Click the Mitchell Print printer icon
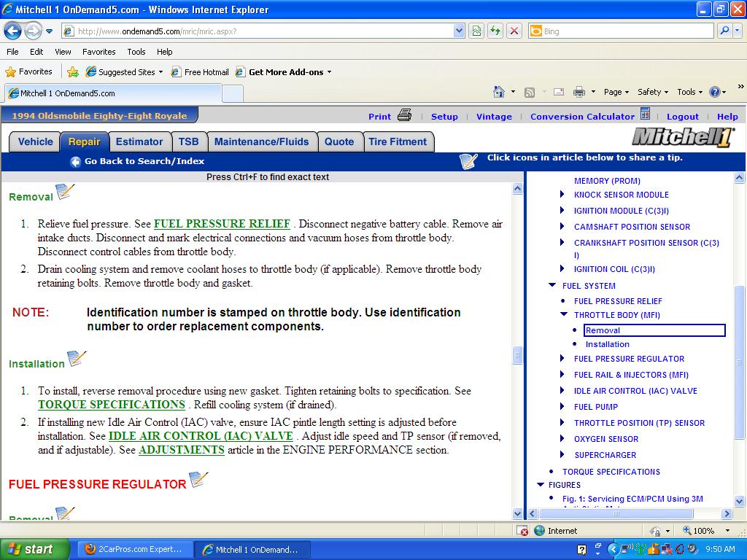Viewport: 747px width, 560px height. [404, 115]
